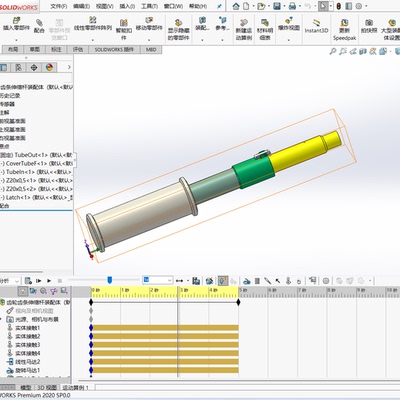Select the 3D Views bottom tab
Screen dimensions: 400x400
pos(47,387)
